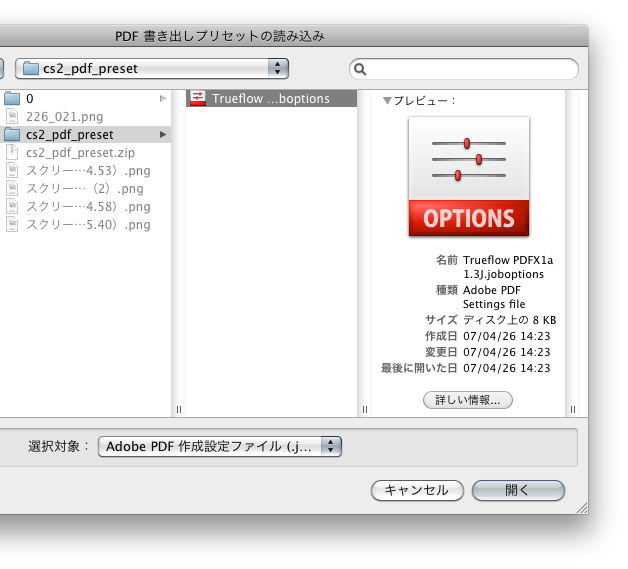Select the screenshot file ending 4.58).png
Viewport: 628px width, 569px height.
click(86, 207)
